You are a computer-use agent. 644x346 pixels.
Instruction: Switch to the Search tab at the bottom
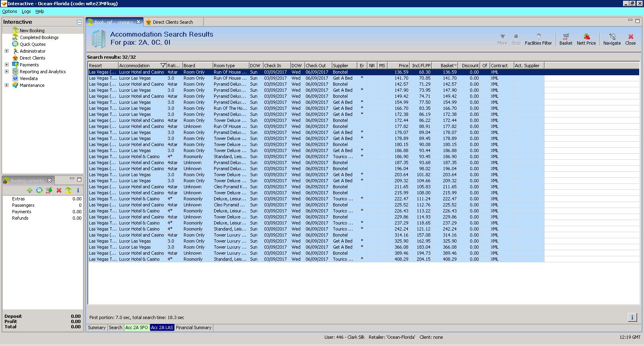point(115,327)
